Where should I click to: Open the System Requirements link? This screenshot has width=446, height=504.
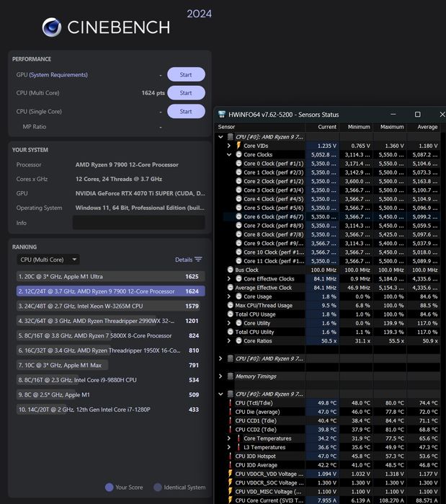(x=58, y=74)
